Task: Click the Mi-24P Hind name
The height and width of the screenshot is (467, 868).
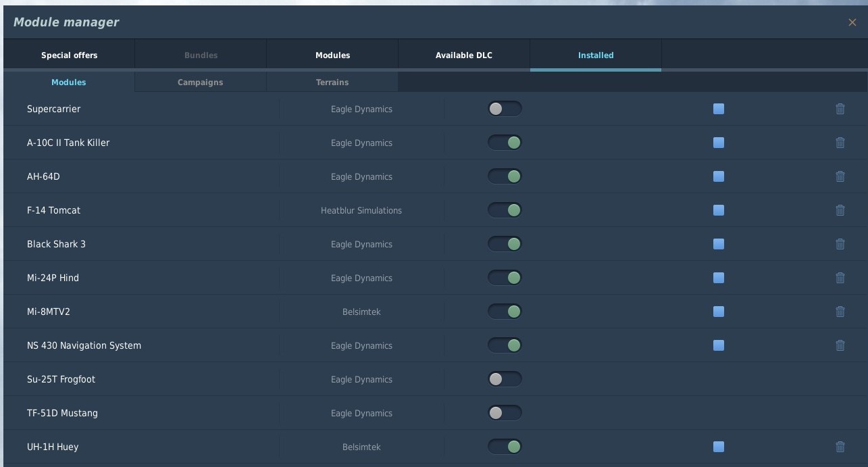Action: point(53,278)
